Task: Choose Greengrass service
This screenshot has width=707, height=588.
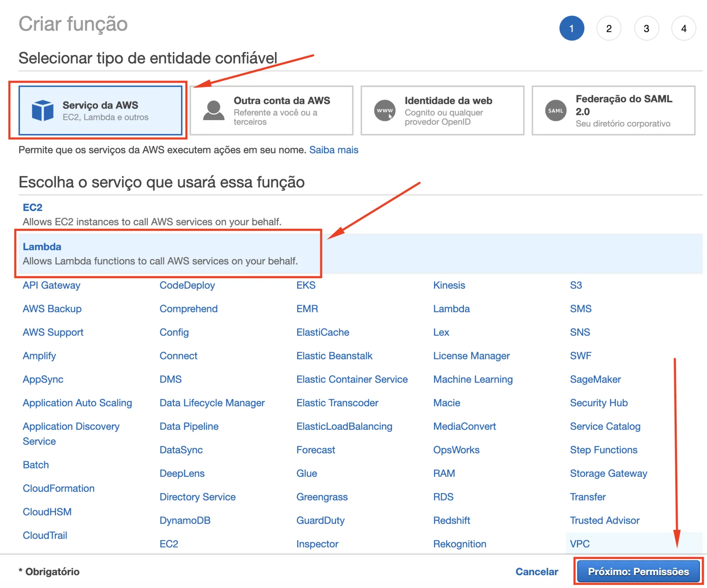Action: (322, 497)
